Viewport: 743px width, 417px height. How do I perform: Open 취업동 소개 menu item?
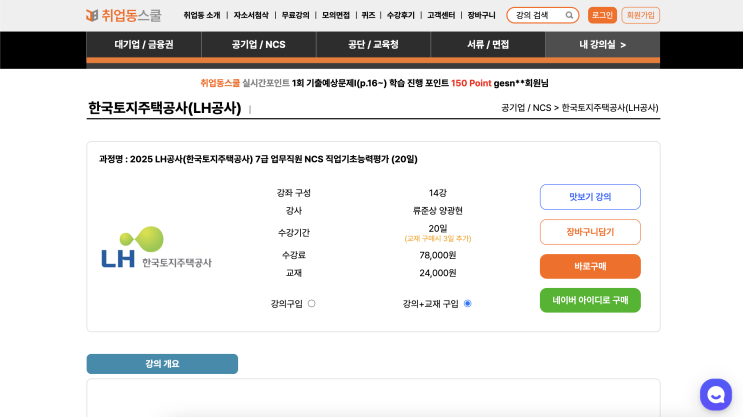(x=202, y=15)
